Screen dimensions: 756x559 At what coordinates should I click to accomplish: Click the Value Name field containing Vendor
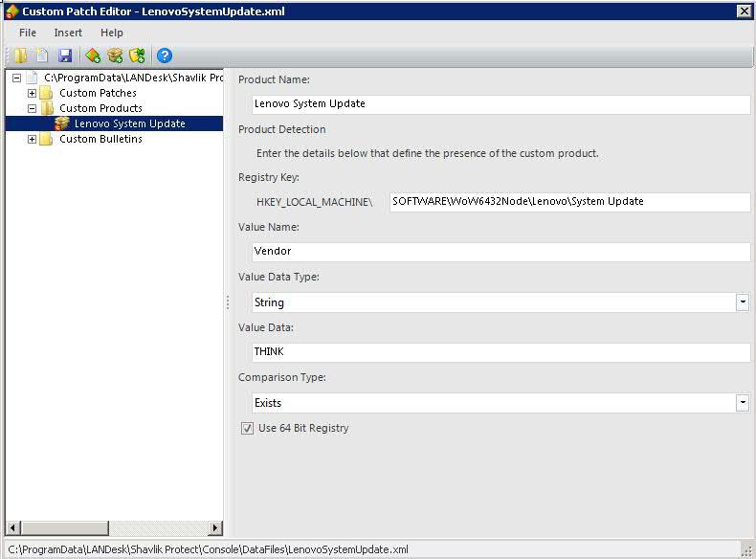click(500, 252)
